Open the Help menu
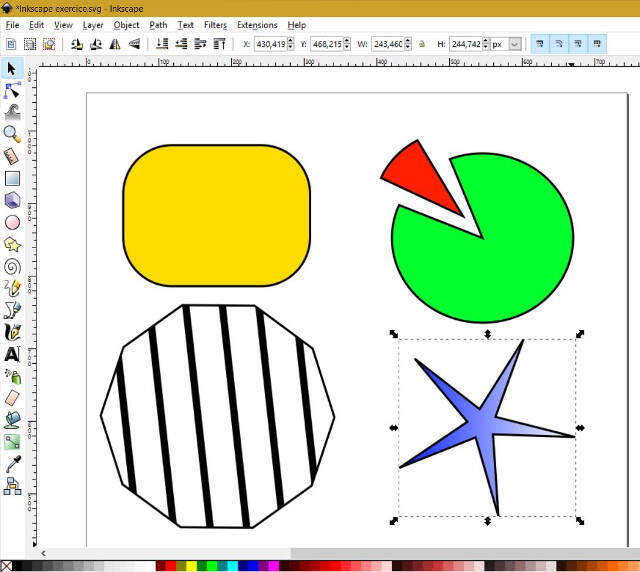This screenshot has width=640, height=572. point(297,25)
